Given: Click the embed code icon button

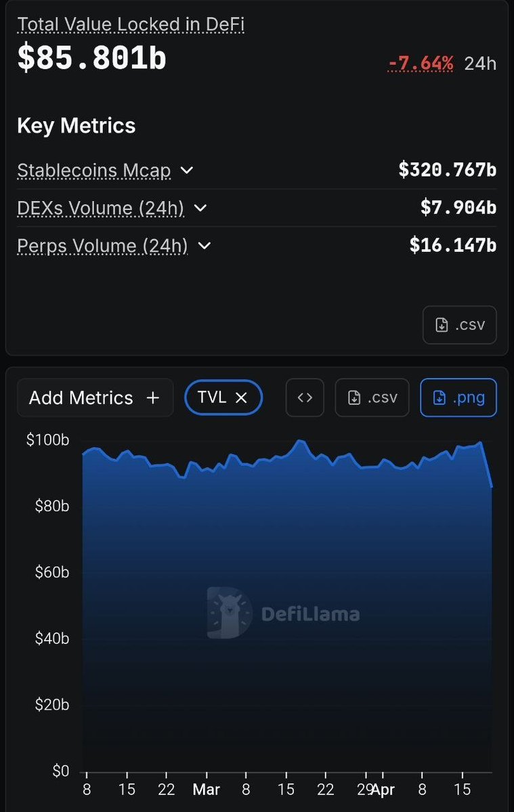Looking at the screenshot, I should pos(305,398).
